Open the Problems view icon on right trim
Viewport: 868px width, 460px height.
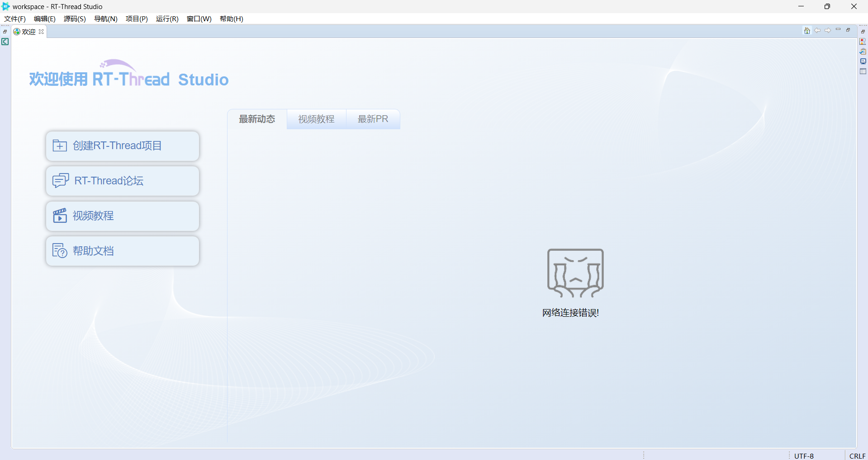[863, 42]
